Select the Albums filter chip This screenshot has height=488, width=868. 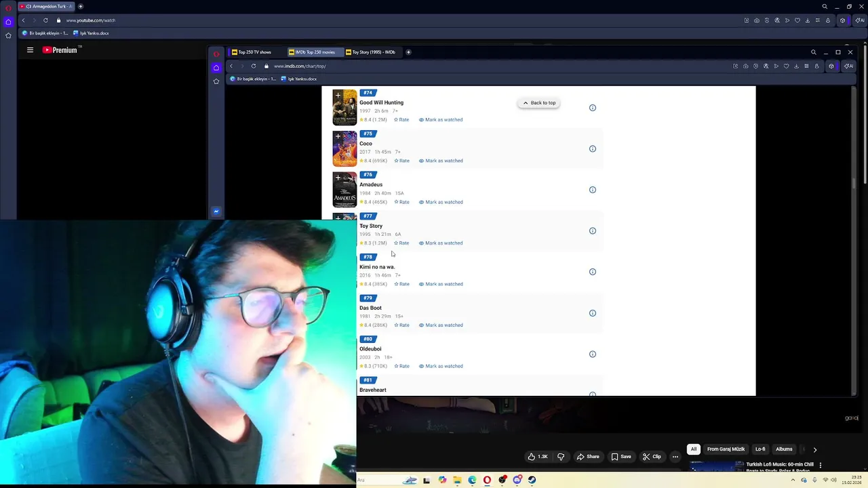(784, 449)
